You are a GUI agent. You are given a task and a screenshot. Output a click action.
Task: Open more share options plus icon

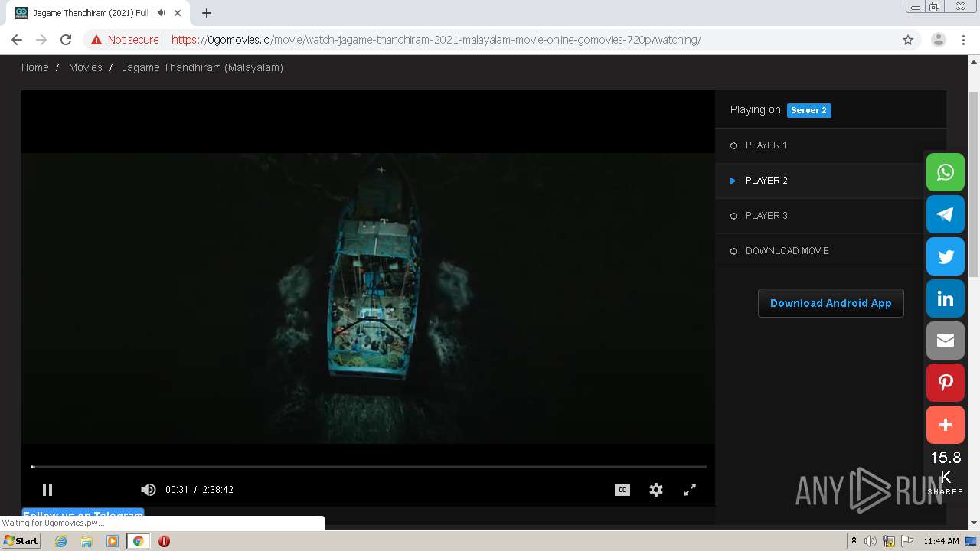tap(946, 425)
